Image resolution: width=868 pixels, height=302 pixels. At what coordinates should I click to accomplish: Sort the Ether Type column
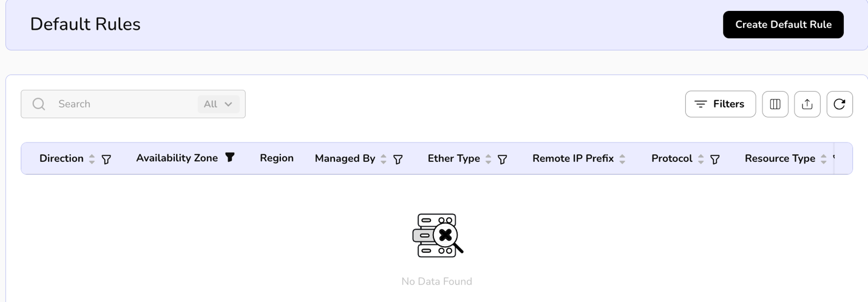coord(488,159)
